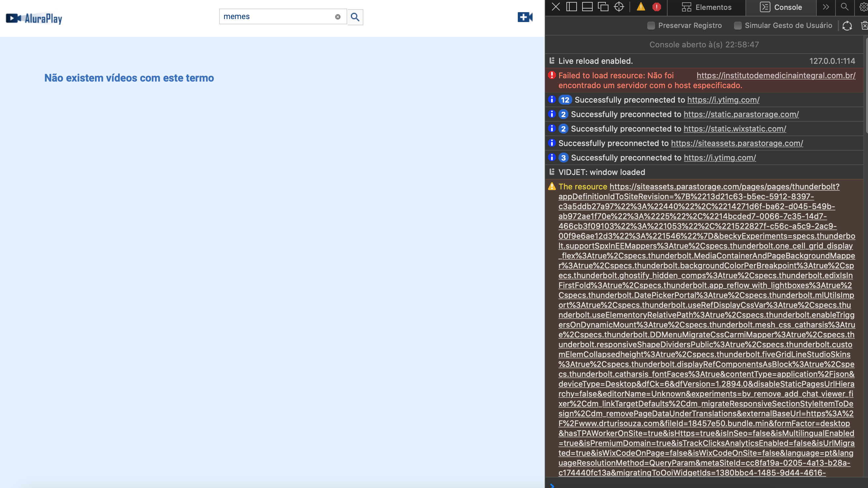
Task: Select the 'VIDJET: window loaded' message
Action: coord(602,172)
